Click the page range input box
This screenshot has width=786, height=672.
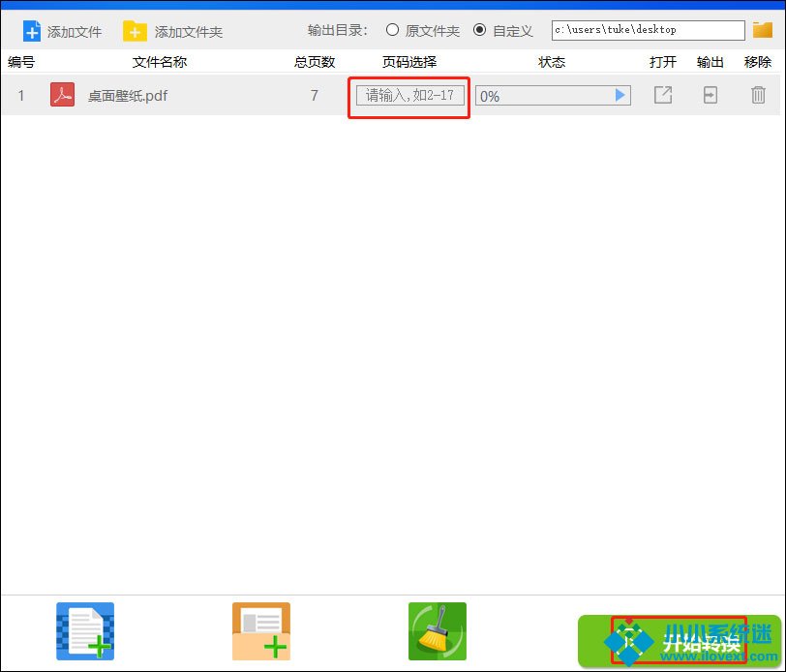(x=409, y=96)
